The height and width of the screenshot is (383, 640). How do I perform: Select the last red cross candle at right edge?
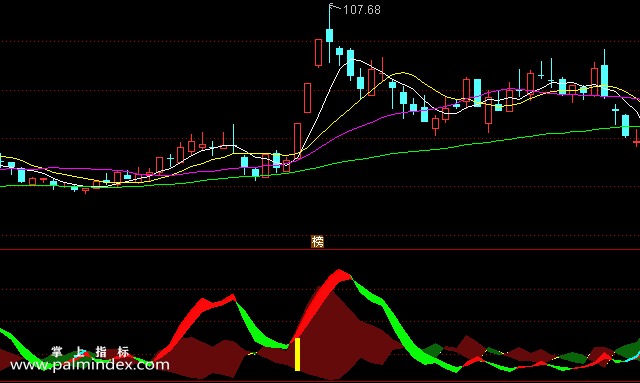click(636, 141)
